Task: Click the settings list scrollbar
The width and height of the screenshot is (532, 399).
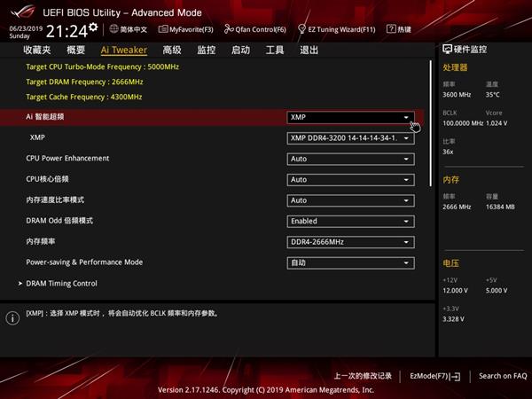Action: [431, 123]
